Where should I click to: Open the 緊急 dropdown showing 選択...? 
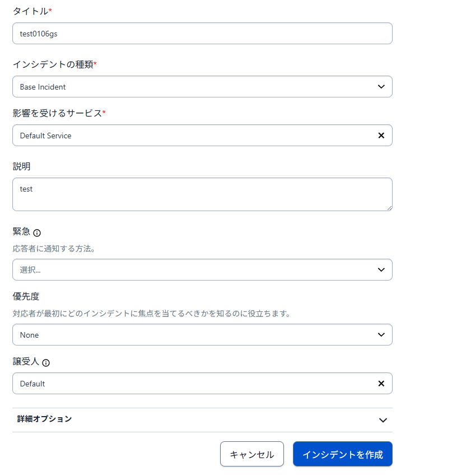(190, 270)
